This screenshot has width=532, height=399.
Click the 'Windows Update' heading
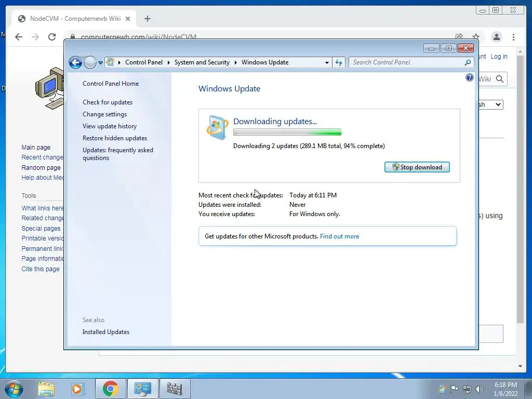tap(229, 88)
